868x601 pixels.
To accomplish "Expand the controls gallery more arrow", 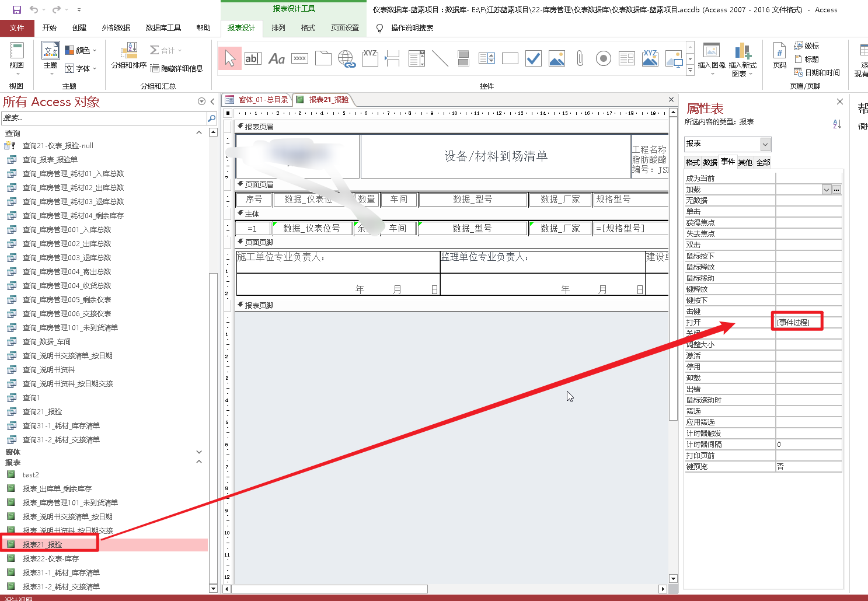I will coord(690,71).
